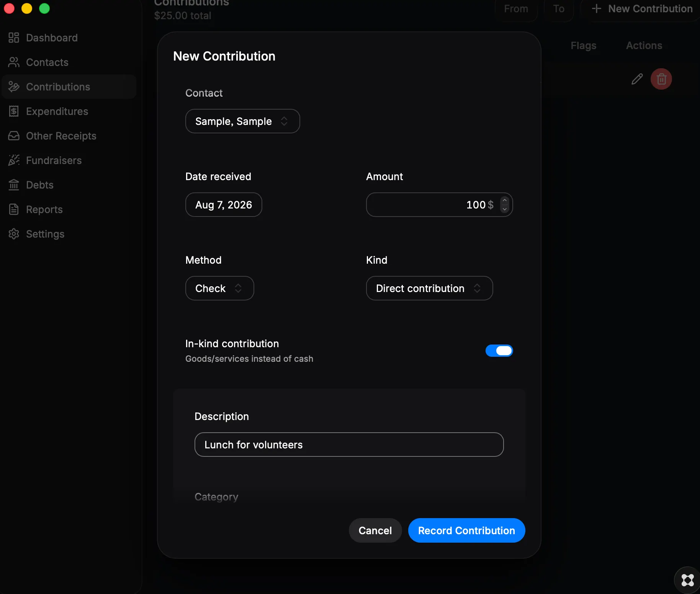Click the New Contribution dialog title

[x=224, y=56]
